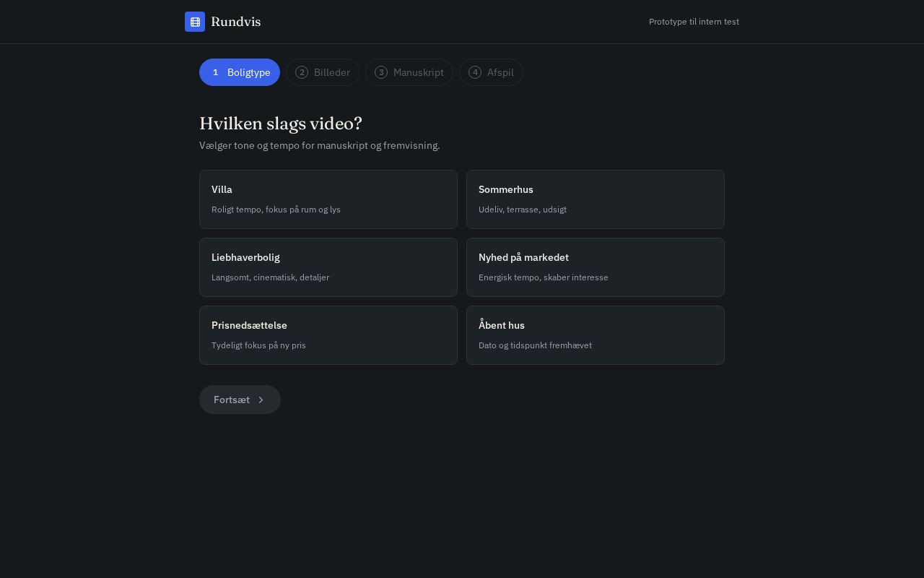Click the Rundvis brand name

click(x=235, y=22)
